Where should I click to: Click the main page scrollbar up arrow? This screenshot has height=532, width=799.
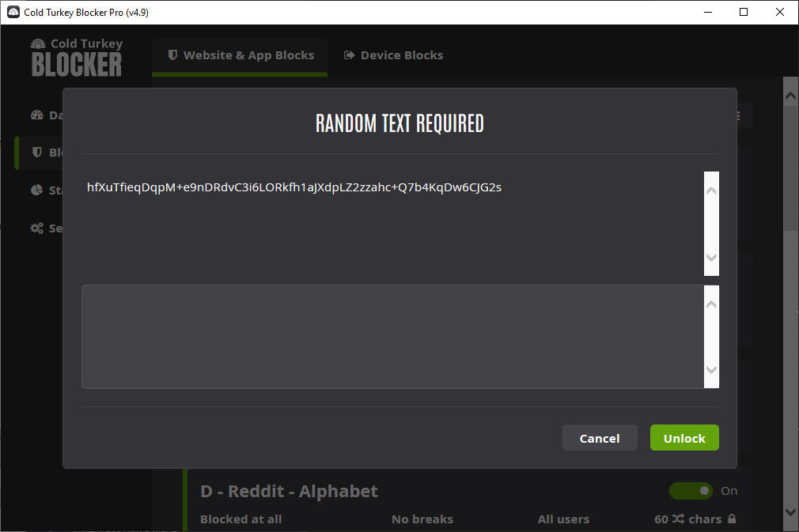(x=790, y=96)
